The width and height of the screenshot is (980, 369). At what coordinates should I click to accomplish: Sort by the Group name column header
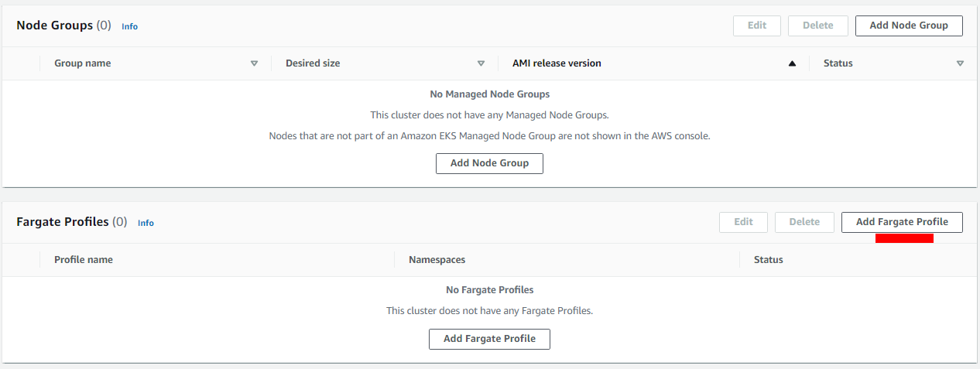coord(82,63)
